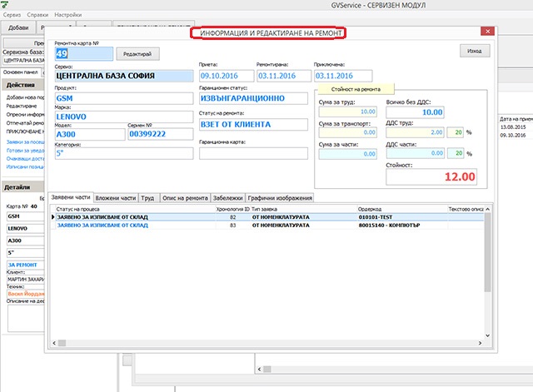Click the total Стойност field 12.00
Image resolution: width=533 pixels, height=392 pixels.
[431, 176]
